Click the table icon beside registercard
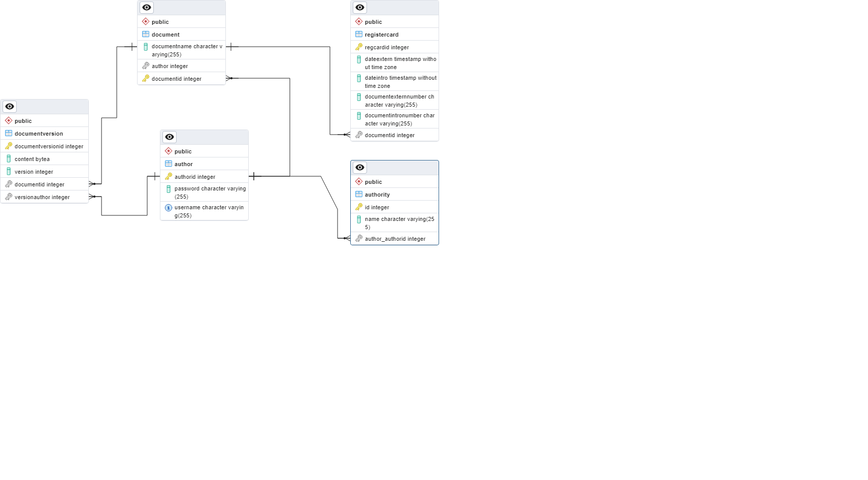Image resolution: width=868 pixels, height=480 pixels. coord(359,34)
